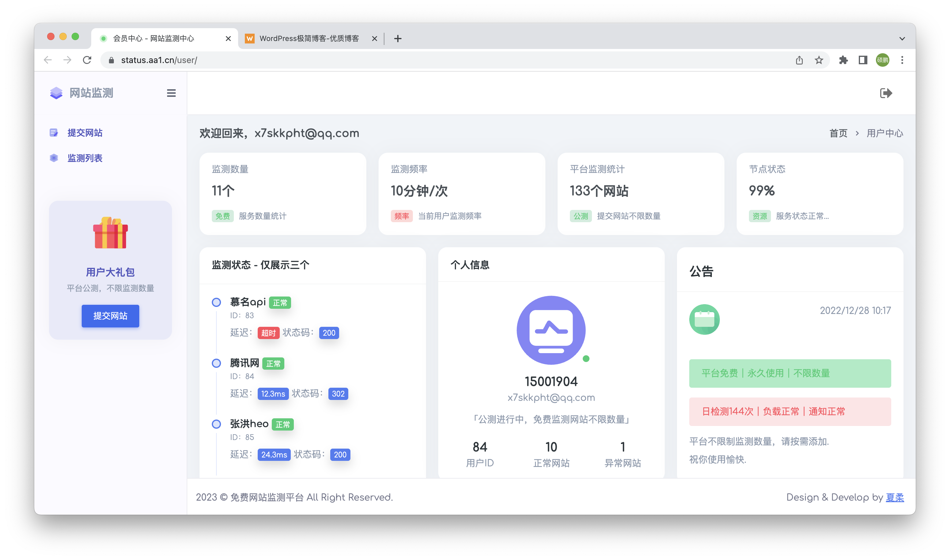950x560 pixels.
Task: Click the purple monitor avatar
Action: click(551, 330)
